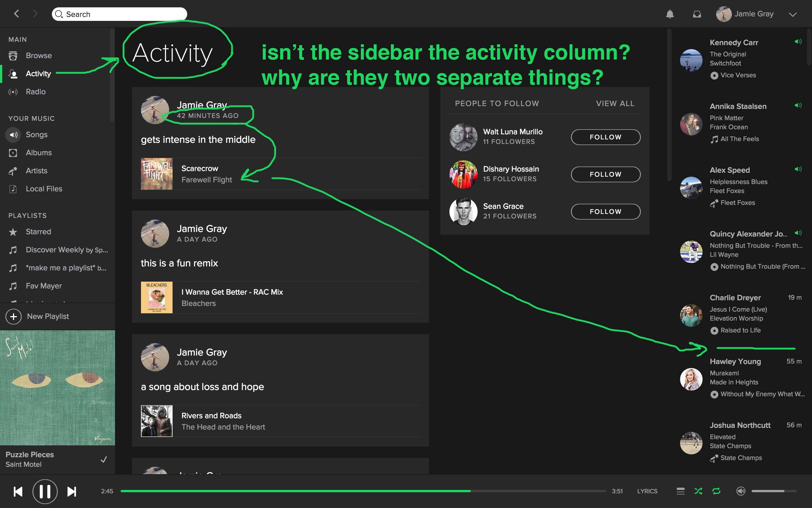The height and width of the screenshot is (508, 812).
Task: Open Alex Speed's profile from friend feed
Action: click(730, 170)
